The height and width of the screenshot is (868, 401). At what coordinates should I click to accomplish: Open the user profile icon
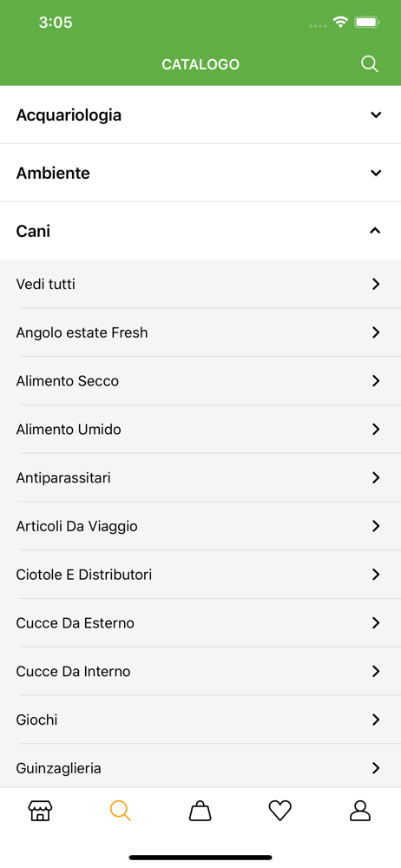tap(360, 811)
